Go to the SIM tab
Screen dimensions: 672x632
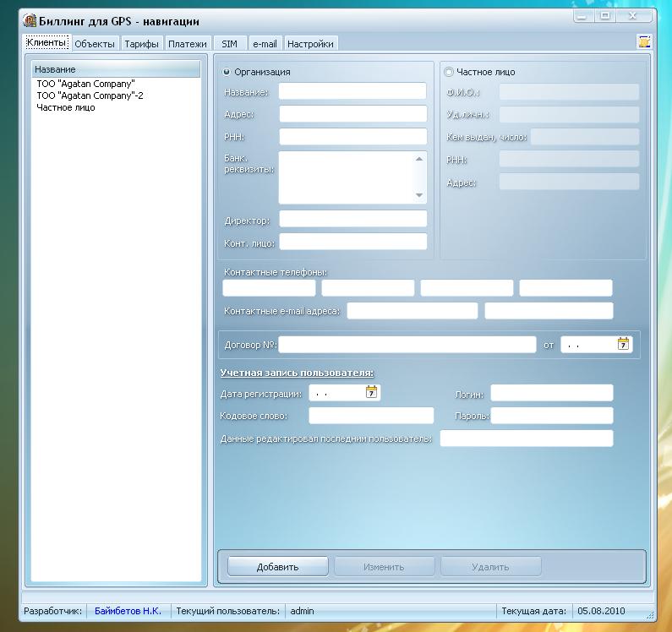[x=229, y=44]
